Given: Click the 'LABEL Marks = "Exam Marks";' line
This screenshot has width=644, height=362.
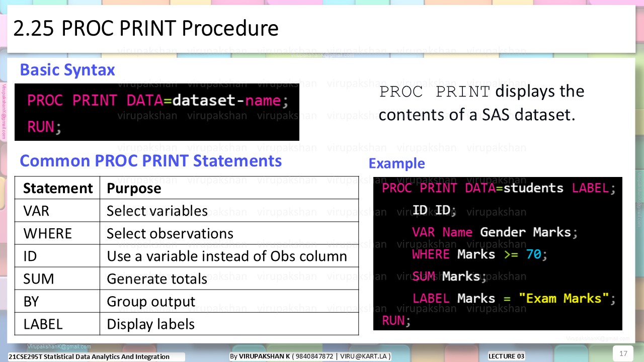Looking at the screenshot, I should 514,299.
